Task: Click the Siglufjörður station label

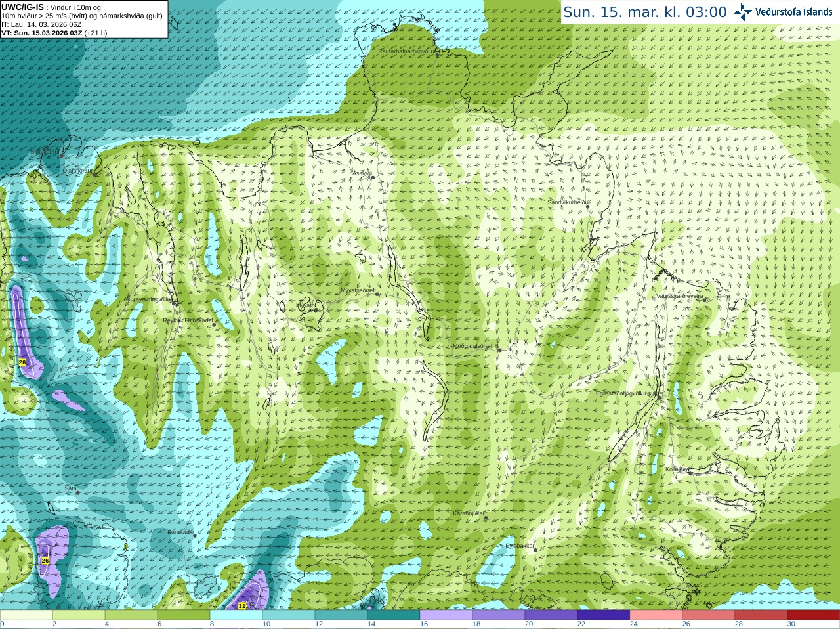Action: [x=45, y=152]
